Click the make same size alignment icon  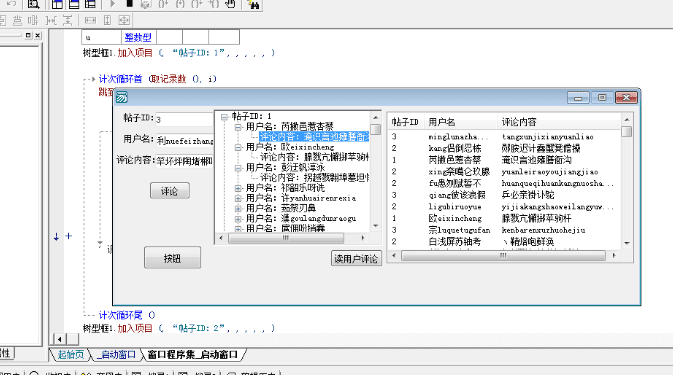coord(124,20)
